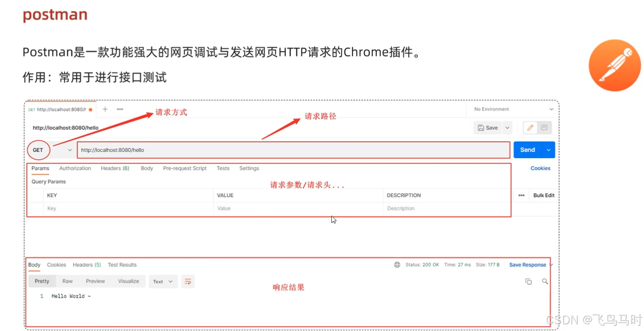Image resolution: width=644 pixels, height=331 pixels.
Task: Click Save Response
Action: [528, 265]
